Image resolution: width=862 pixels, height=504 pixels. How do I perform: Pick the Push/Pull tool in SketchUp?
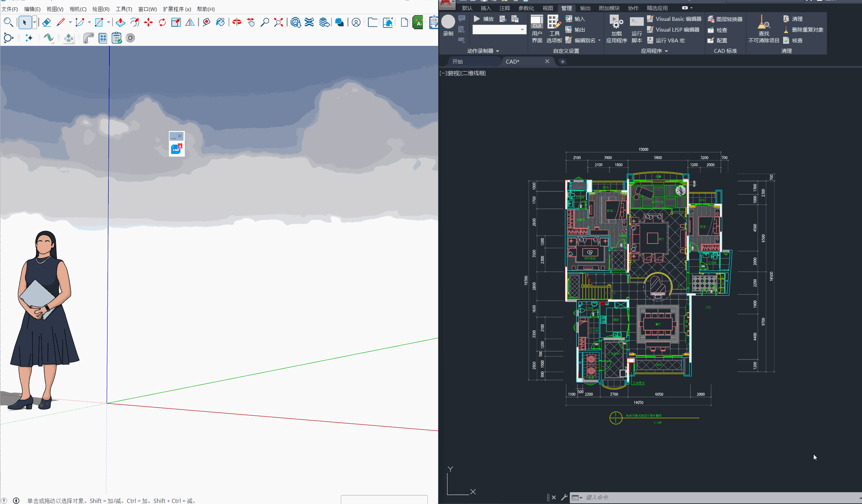(121, 23)
